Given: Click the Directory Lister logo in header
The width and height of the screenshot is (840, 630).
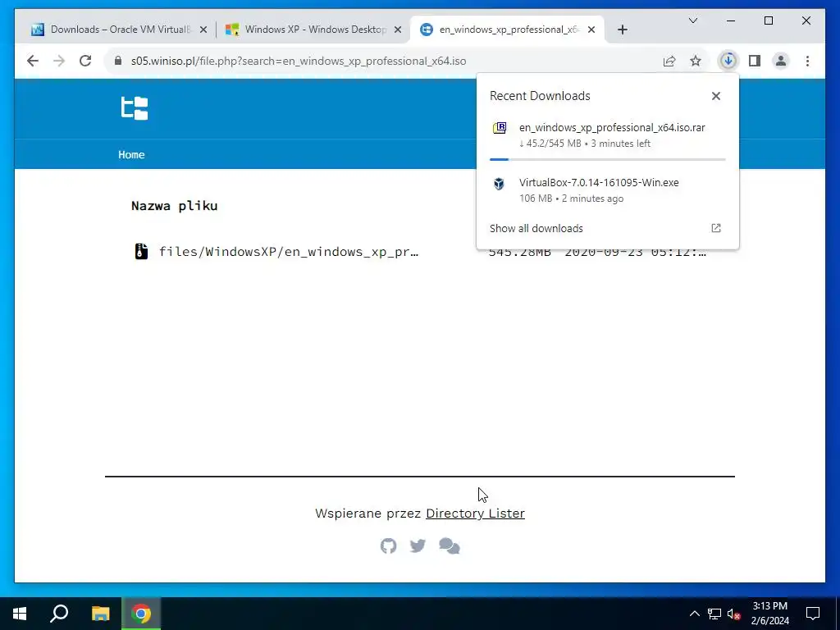Looking at the screenshot, I should [x=135, y=108].
